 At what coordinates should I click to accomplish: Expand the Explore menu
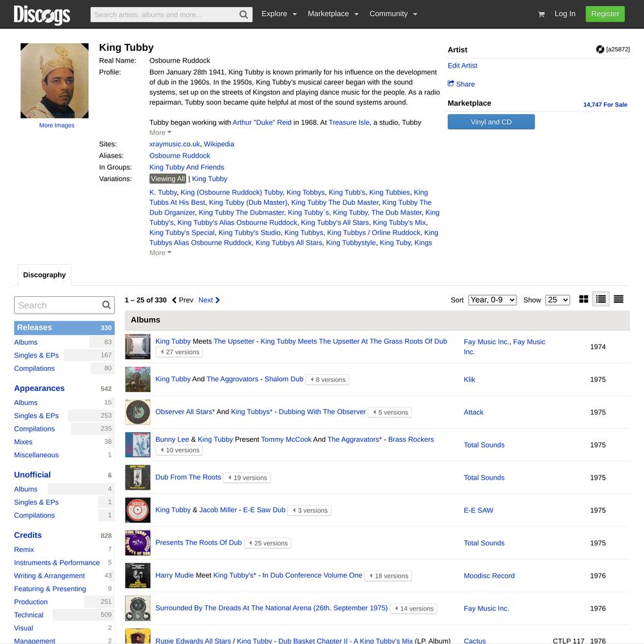279,14
